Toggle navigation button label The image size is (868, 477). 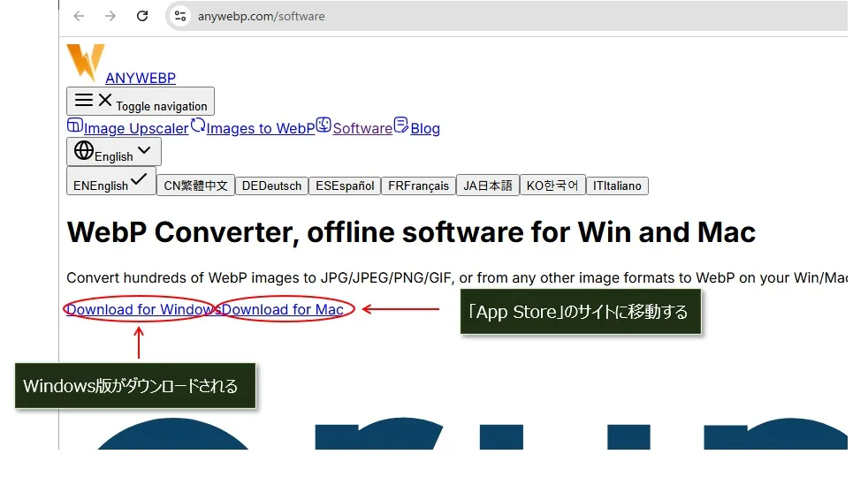click(x=161, y=106)
